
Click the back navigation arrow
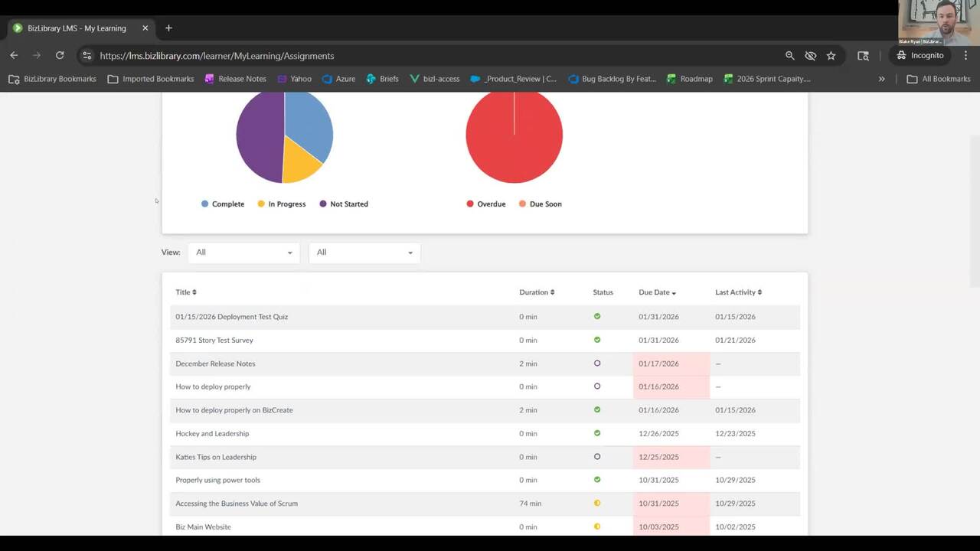(x=14, y=55)
